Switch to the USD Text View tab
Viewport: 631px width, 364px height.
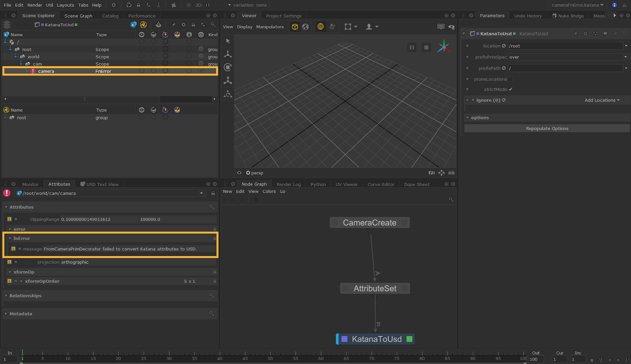[x=102, y=184]
